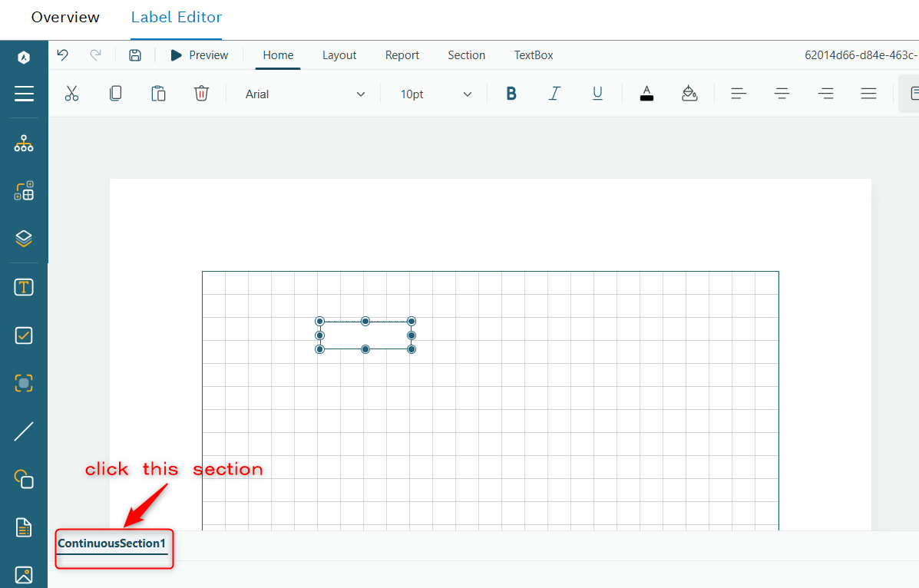Open the Overview tab

[65, 17]
